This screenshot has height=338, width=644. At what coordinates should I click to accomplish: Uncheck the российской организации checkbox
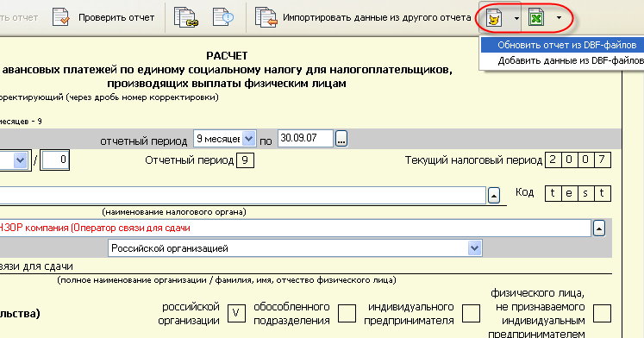click(x=236, y=314)
